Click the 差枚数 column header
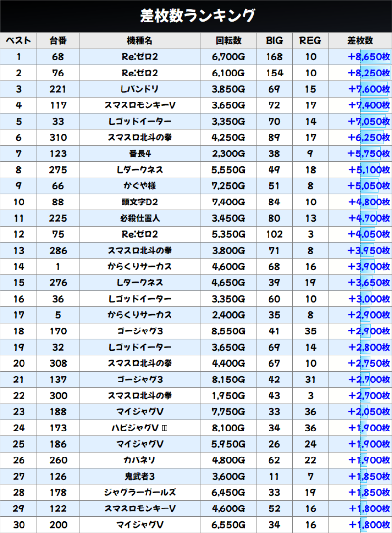 coord(360,41)
